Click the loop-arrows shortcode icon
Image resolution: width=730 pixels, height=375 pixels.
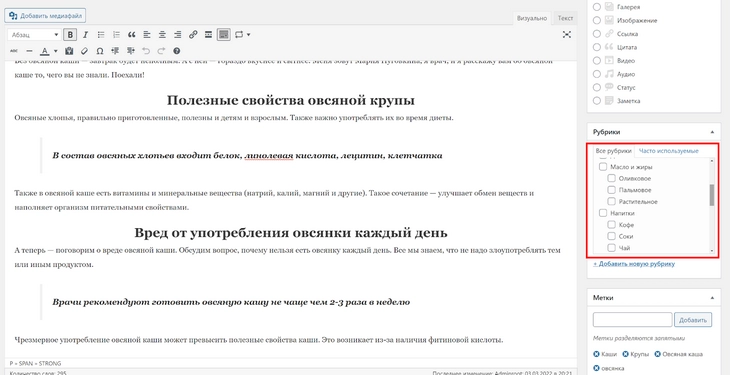[239, 34]
